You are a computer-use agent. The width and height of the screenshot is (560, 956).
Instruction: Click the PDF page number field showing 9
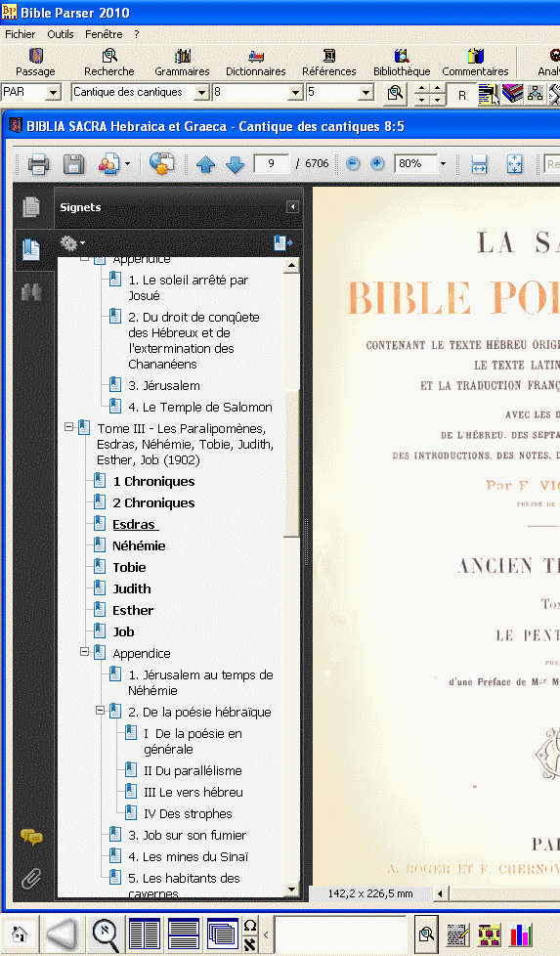pyautogui.click(x=271, y=163)
